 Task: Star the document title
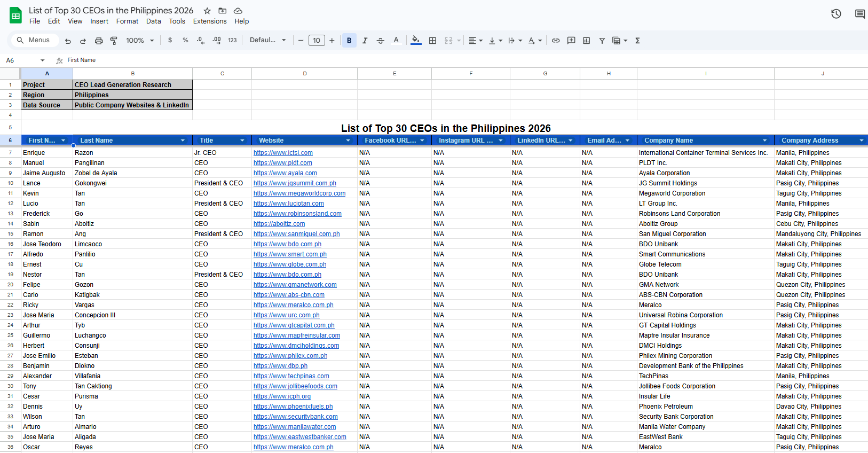pyautogui.click(x=207, y=11)
